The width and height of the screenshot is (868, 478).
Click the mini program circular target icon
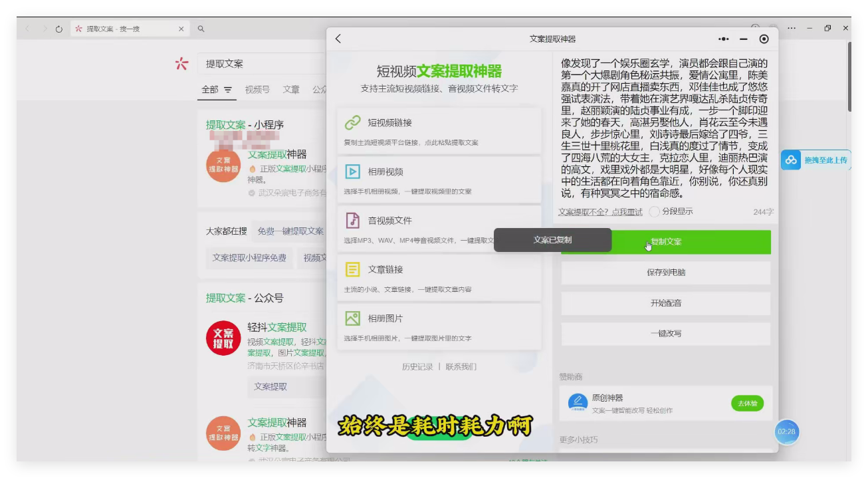pos(764,39)
